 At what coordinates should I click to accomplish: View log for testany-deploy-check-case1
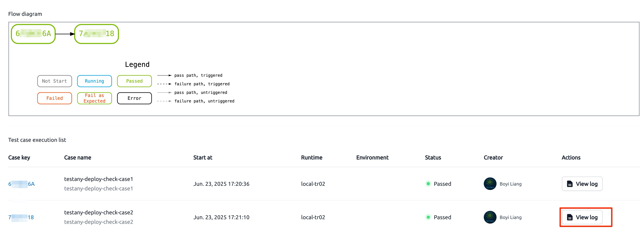(x=582, y=184)
